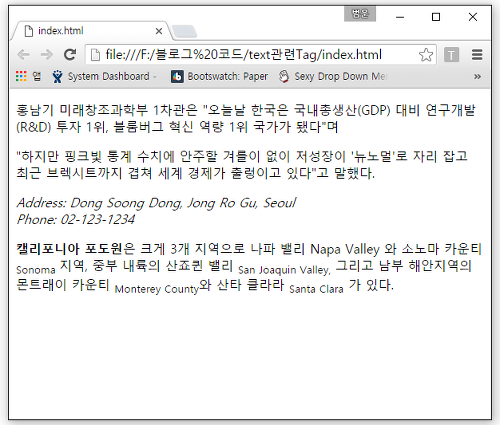The width and height of the screenshot is (500, 425).
Task: Click the page file icon in address bar
Action: 95,55
